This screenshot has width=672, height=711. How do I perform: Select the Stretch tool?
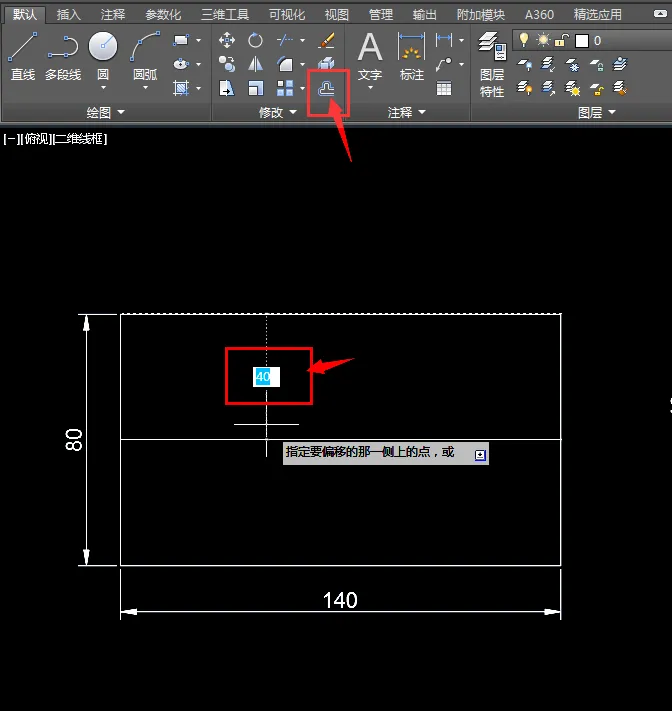[x=227, y=88]
